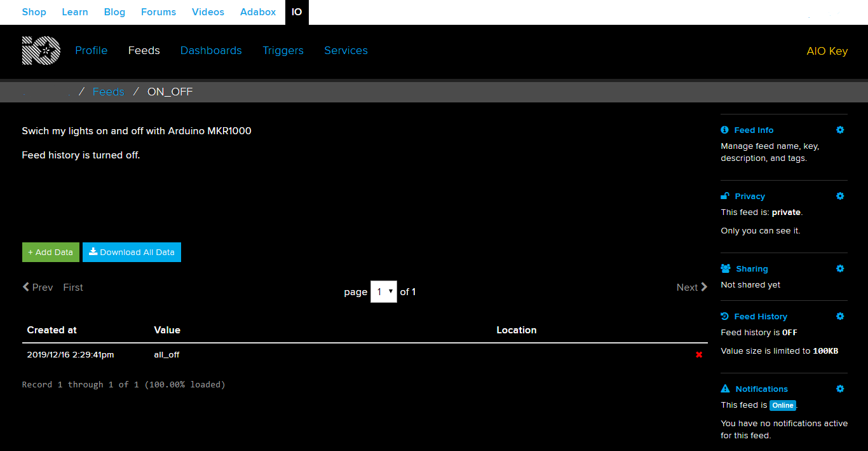
Task: Open the Feed Info heading link
Action: tap(754, 130)
